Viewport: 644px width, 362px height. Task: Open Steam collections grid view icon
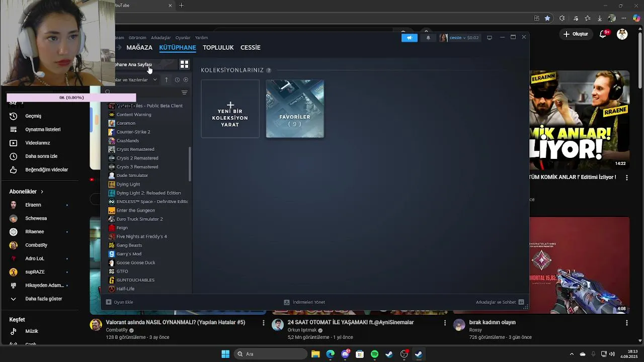click(x=184, y=64)
